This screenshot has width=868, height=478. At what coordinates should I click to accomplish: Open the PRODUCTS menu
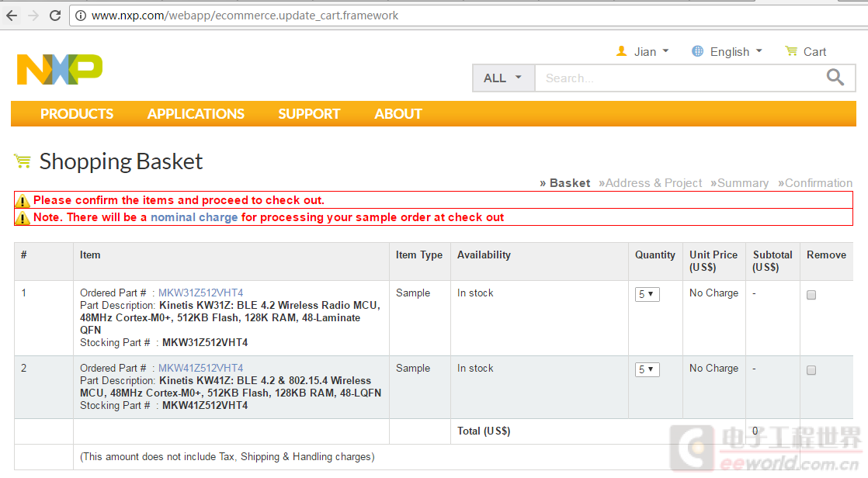pyautogui.click(x=77, y=114)
